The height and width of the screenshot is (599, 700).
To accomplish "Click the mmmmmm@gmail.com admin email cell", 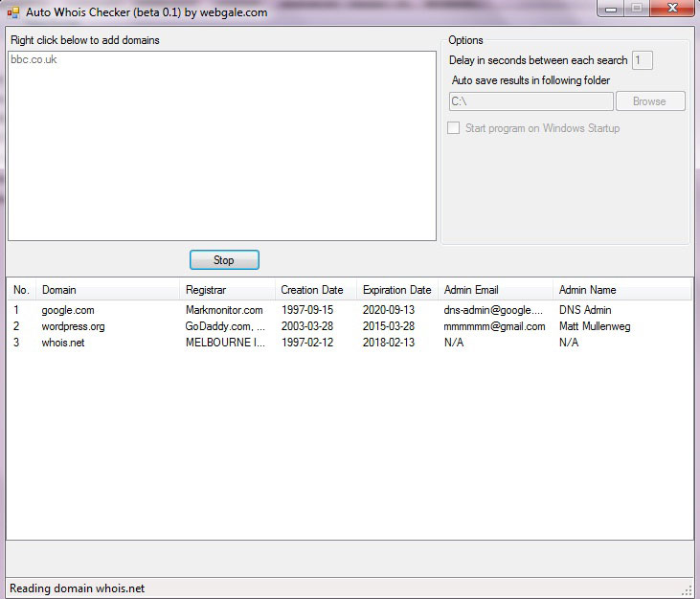I will (x=494, y=326).
